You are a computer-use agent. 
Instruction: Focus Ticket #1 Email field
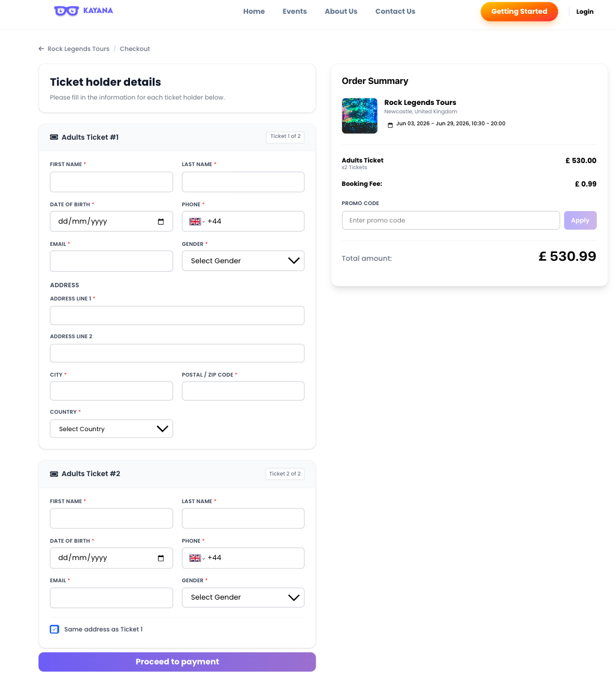111,261
